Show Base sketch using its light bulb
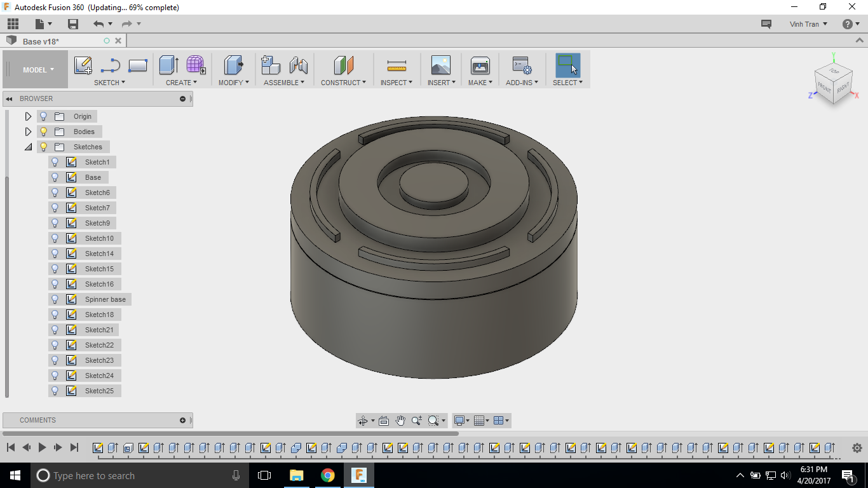 click(55, 177)
